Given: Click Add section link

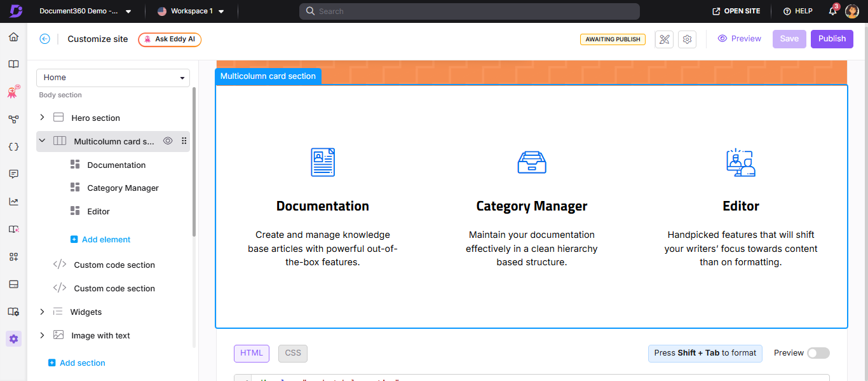Looking at the screenshot, I should point(77,363).
